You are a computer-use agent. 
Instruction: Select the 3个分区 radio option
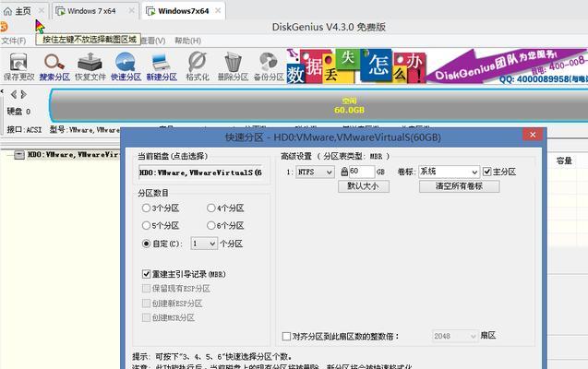pos(146,208)
